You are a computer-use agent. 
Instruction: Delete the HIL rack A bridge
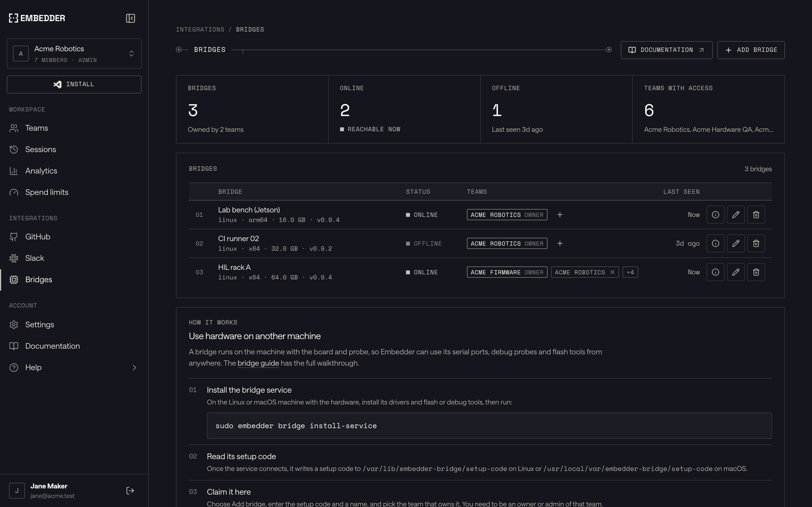(x=756, y=272)
